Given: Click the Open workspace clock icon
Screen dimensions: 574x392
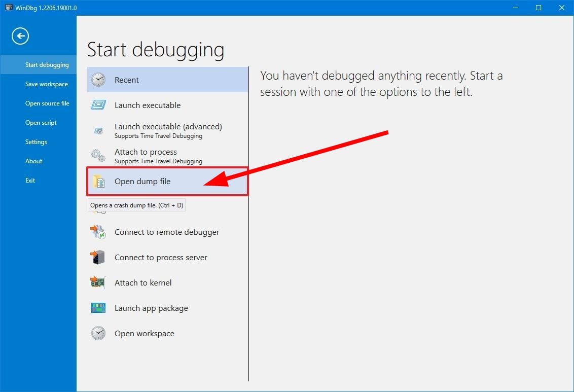Looking at the screenshot, I should coord(98,334).
